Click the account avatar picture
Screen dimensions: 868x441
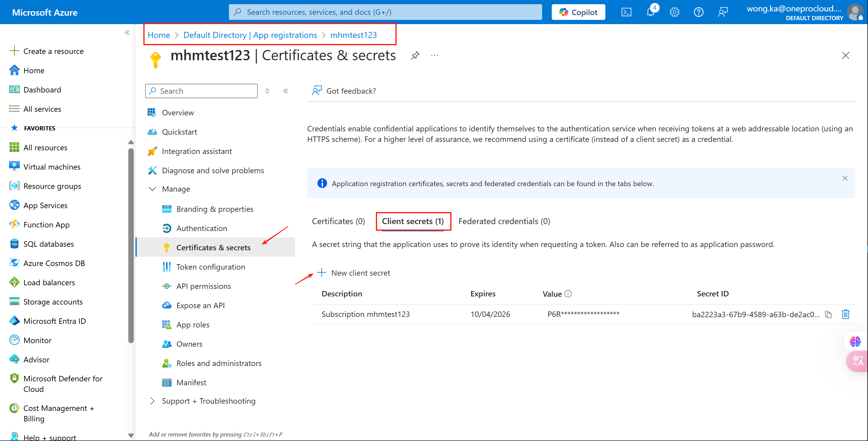click(855, 12)
